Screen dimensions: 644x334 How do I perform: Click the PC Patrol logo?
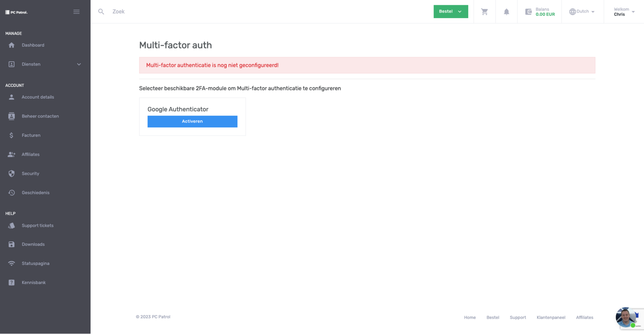[17, 12]
